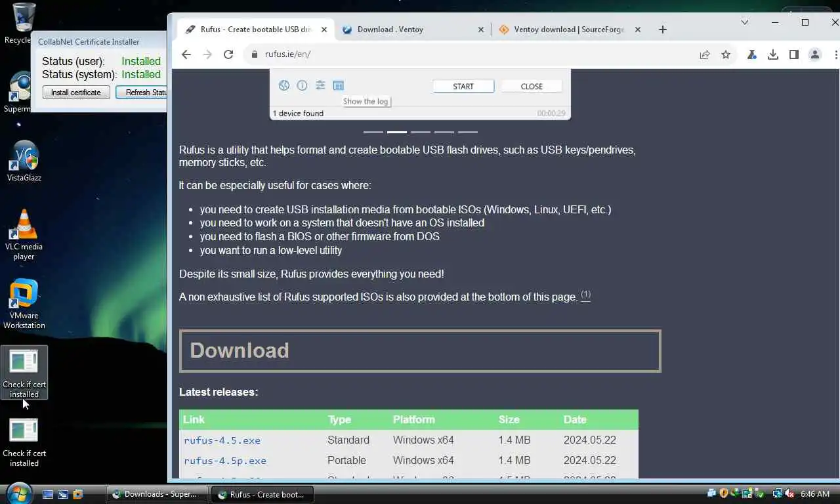Screen dimensions: 840x504
Task: Click the Type column header
Action: [x=339, y=419]
